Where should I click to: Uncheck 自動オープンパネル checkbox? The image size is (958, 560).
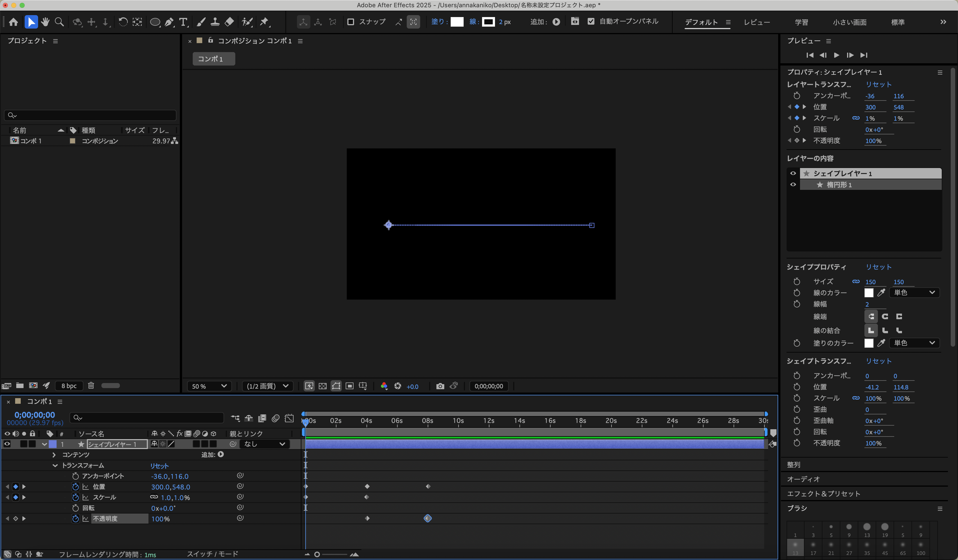click(591, 21)
